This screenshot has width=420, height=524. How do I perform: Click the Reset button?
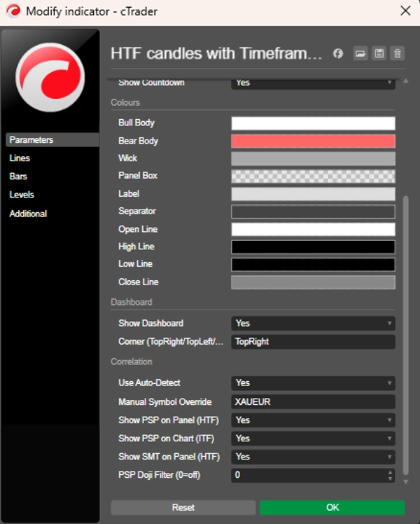click(x=183, y=507)
